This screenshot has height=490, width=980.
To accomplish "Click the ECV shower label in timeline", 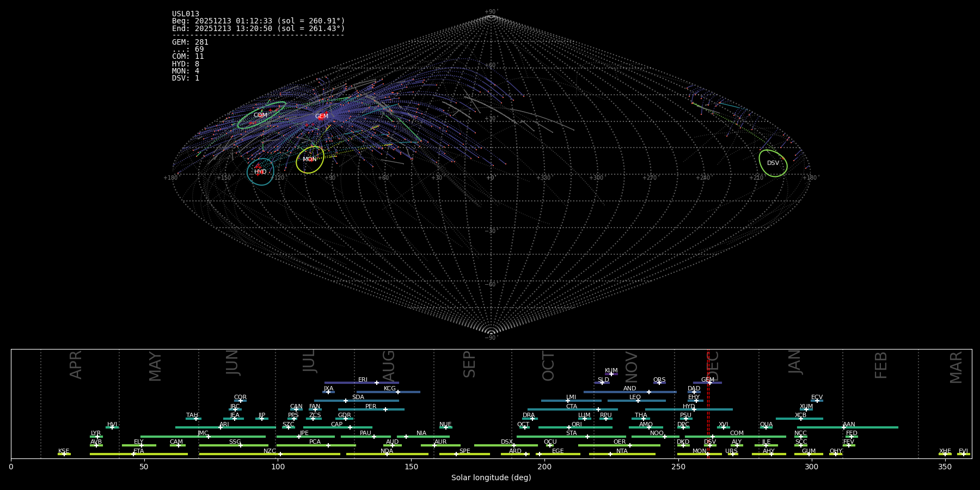I will 817,397.
